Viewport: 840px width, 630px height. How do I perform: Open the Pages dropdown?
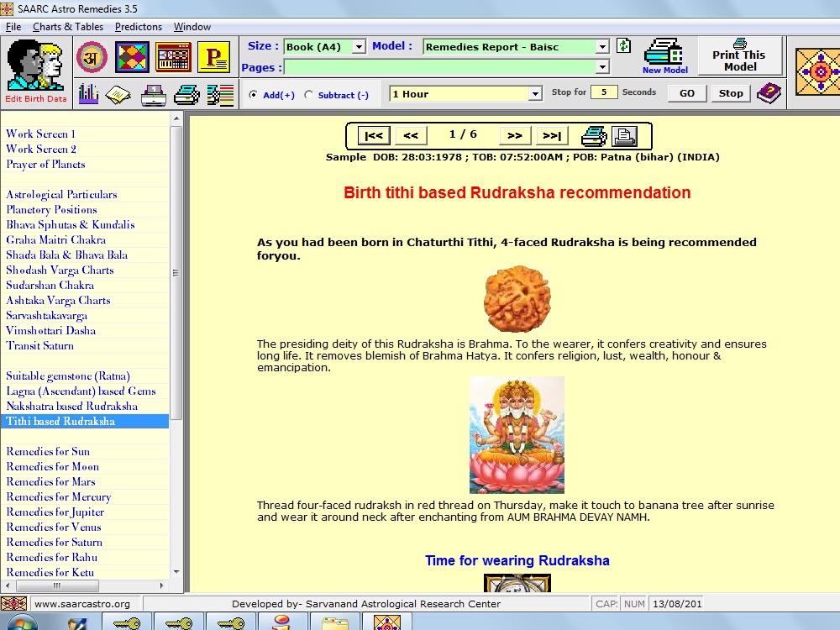tap(602, 67)
